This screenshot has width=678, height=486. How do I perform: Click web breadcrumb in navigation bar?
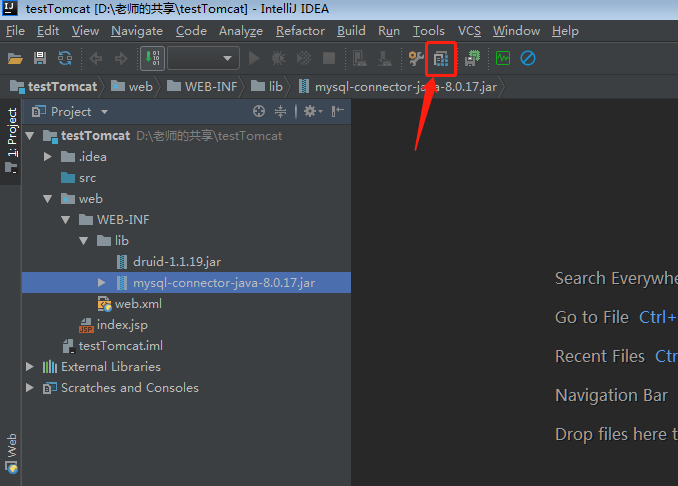click(132, 86)
